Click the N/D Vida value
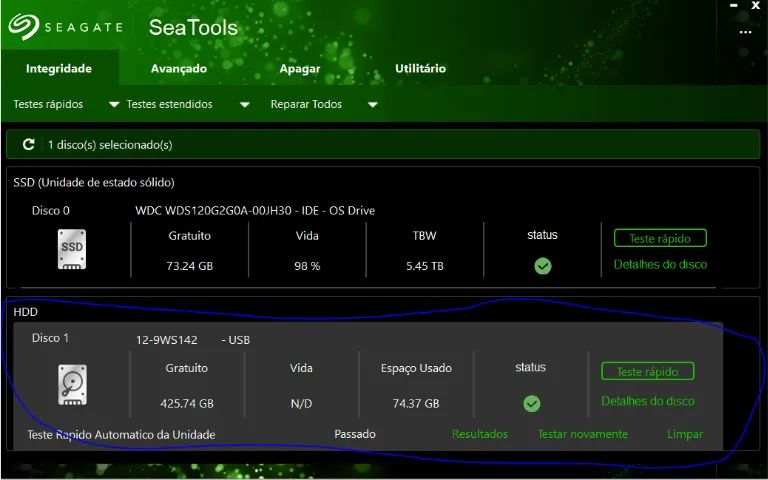 click(x=301, y=404)
